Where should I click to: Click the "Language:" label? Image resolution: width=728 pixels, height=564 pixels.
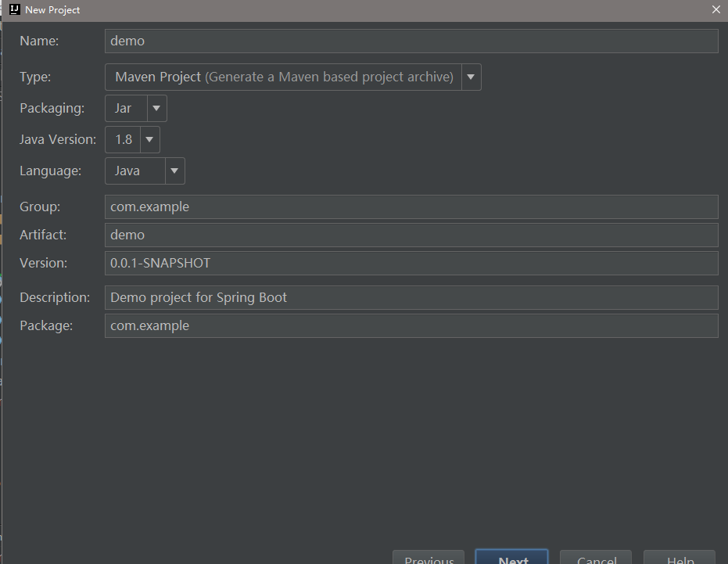tap(51, 171)
